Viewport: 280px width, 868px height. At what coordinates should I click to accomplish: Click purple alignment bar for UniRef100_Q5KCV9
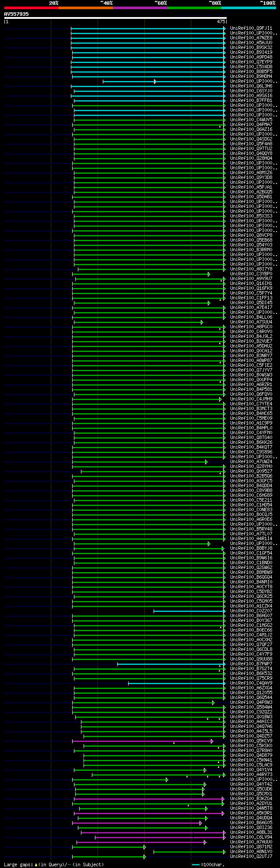pos(142,741)
